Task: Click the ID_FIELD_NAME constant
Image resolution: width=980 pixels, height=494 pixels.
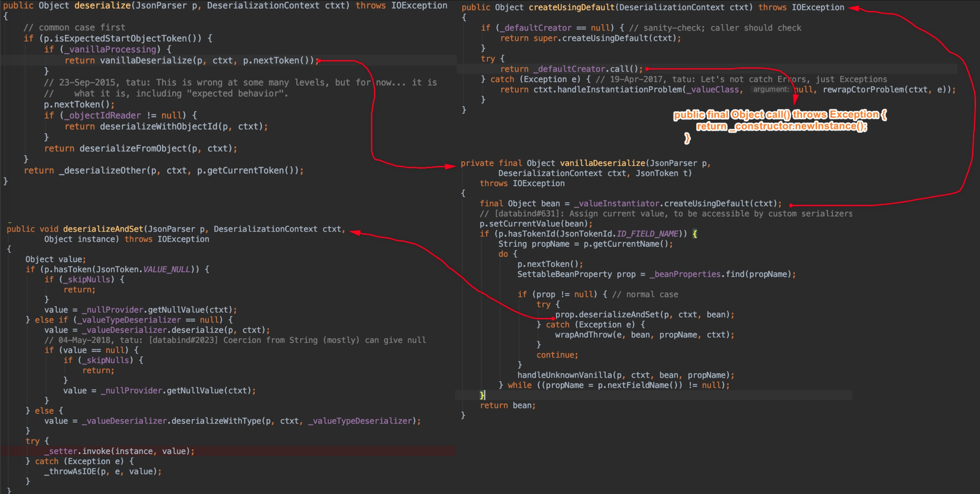Action: 647,234
